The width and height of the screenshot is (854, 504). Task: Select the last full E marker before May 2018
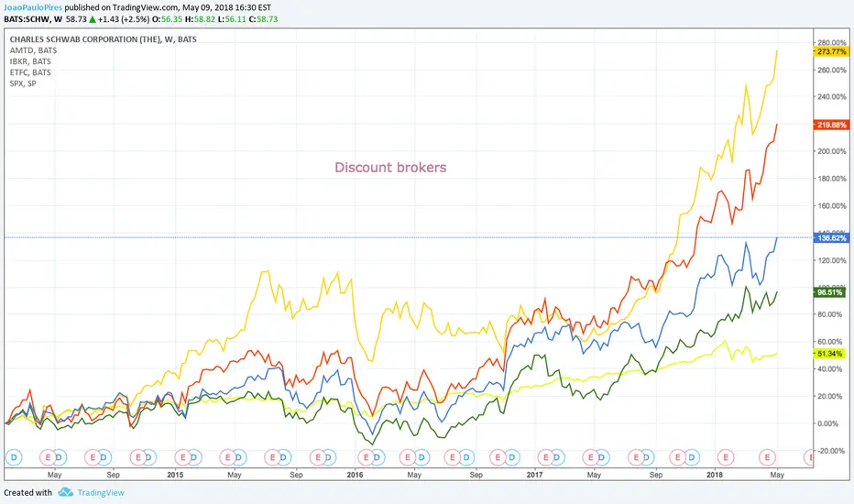(x=767, y=457)
